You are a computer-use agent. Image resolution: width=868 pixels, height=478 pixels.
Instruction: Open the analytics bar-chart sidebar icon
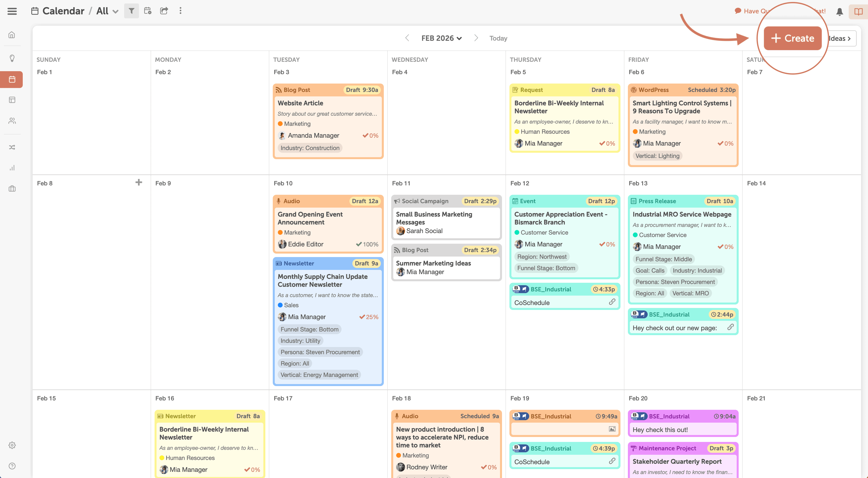[12, 168]
